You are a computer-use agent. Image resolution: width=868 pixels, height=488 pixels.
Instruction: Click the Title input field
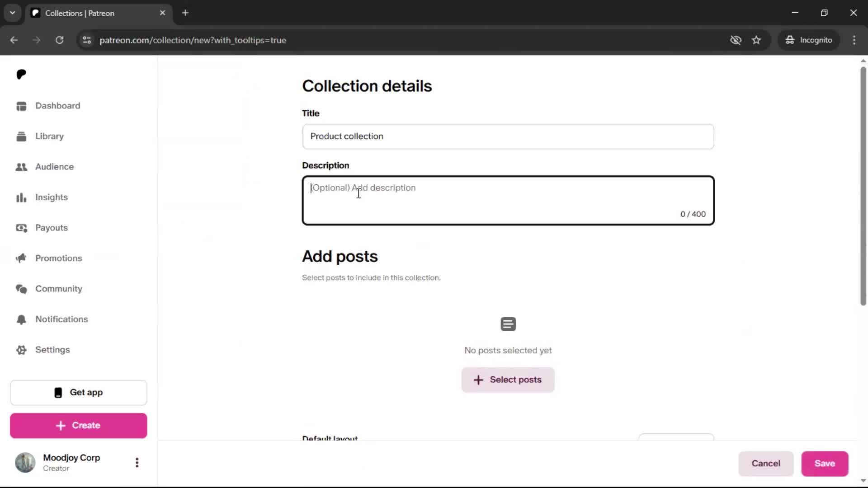click(x=508, y=136)
